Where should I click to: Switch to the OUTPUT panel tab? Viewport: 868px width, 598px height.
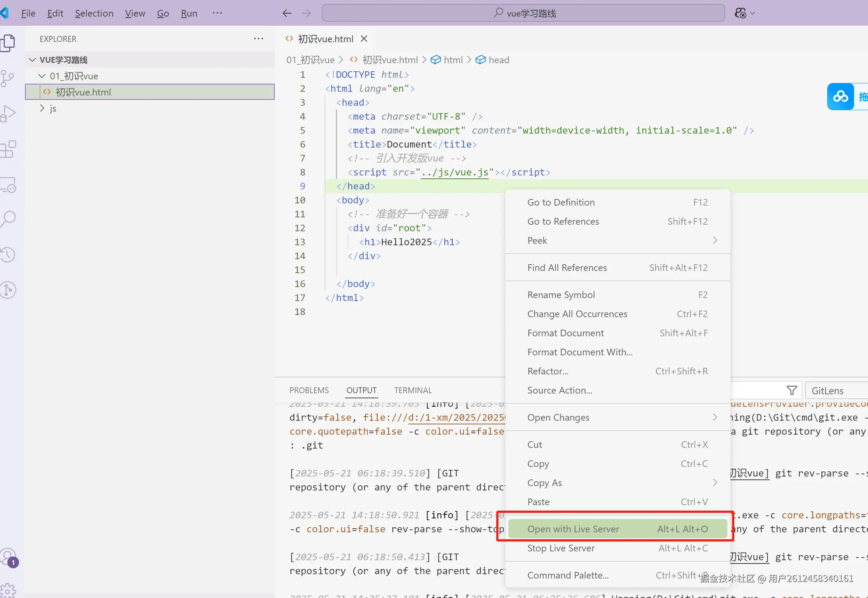point(361,391)
